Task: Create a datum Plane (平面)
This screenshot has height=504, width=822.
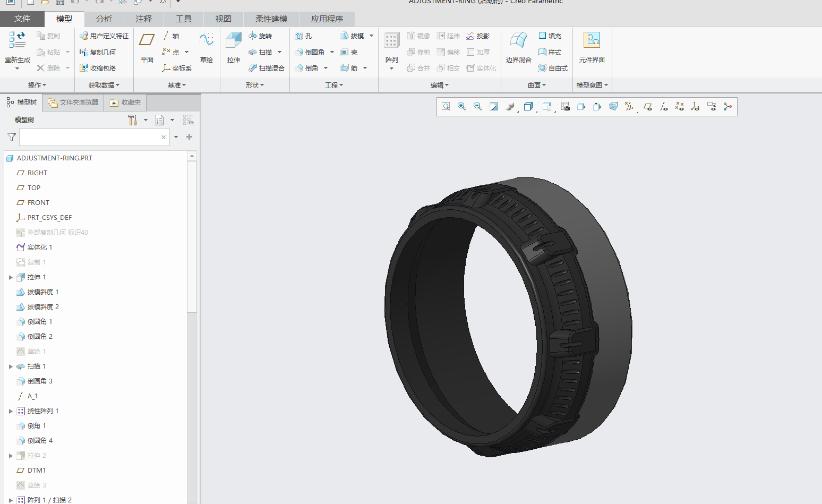Action: [x=147, y=47]
